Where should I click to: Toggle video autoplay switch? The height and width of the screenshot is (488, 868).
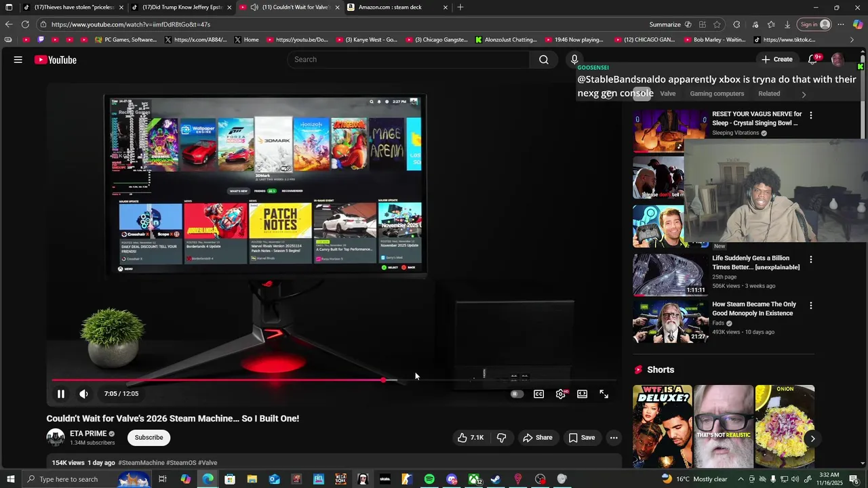(517, 394)
